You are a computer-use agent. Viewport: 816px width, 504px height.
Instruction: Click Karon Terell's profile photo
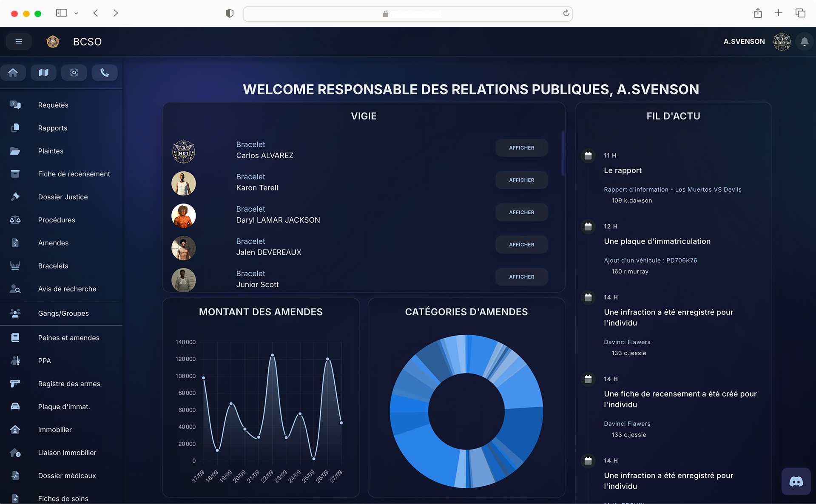pos(184,184)
